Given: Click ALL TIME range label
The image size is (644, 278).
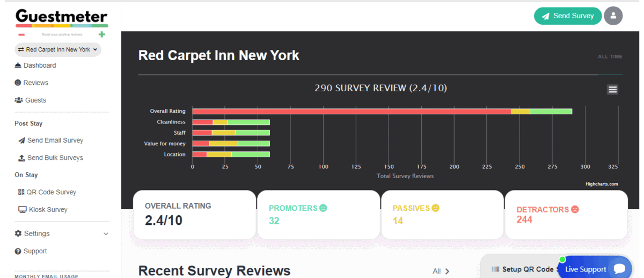Looking at the screenshot, I should click(610, 56).
